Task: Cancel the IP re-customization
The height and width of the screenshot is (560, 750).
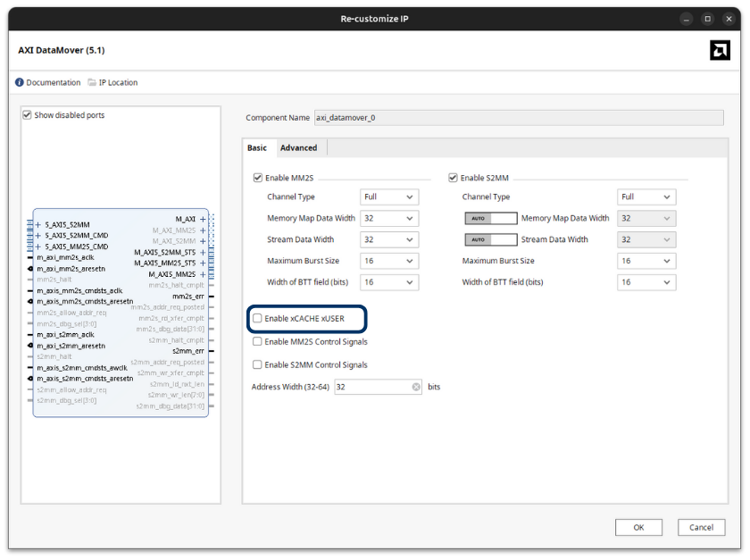Action: [x=701, y=527]
